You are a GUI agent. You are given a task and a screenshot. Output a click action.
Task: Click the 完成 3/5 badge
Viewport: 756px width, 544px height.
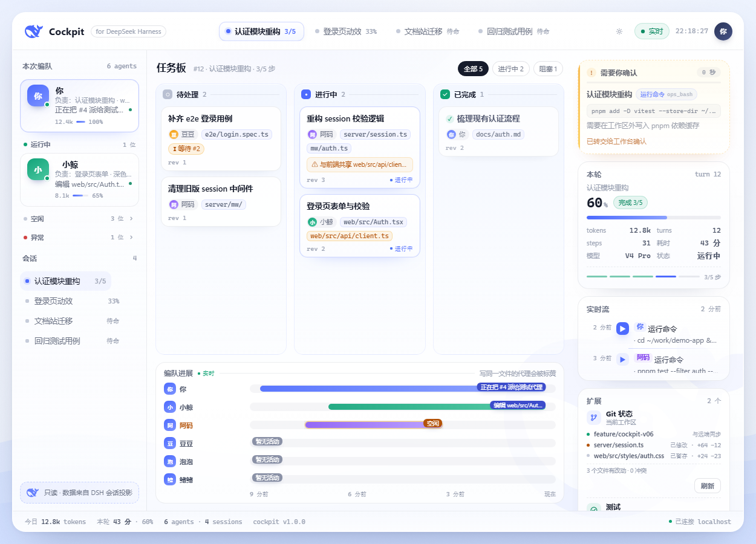[x=630, y=202]
